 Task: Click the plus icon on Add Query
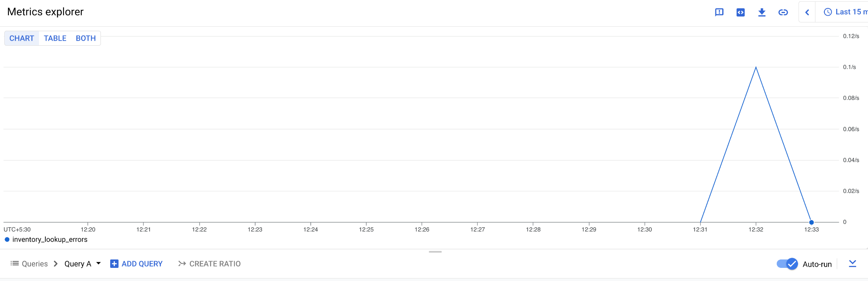[x=114, y=264]
